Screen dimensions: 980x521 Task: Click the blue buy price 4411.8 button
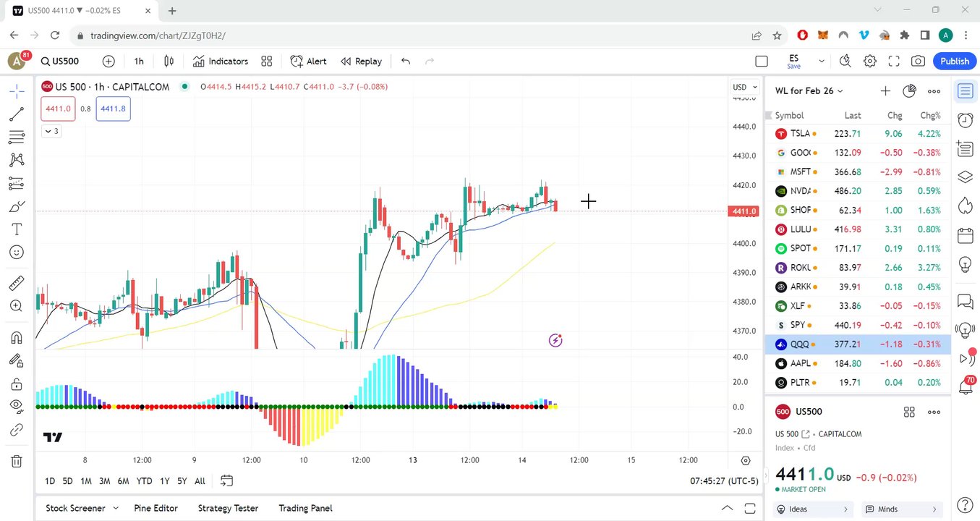113,109
